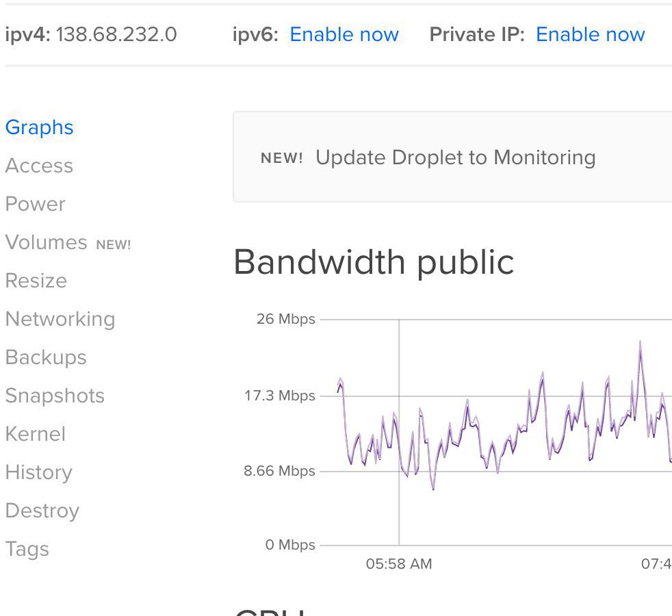The image size is (672, 616).
Task: Click the Bandwidth public heading
Action: (x=374, y=262)
